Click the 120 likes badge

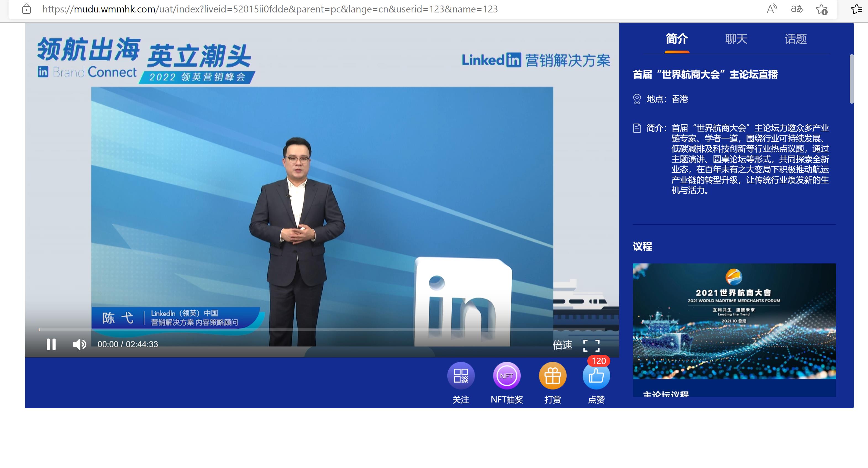coord(598,361)
